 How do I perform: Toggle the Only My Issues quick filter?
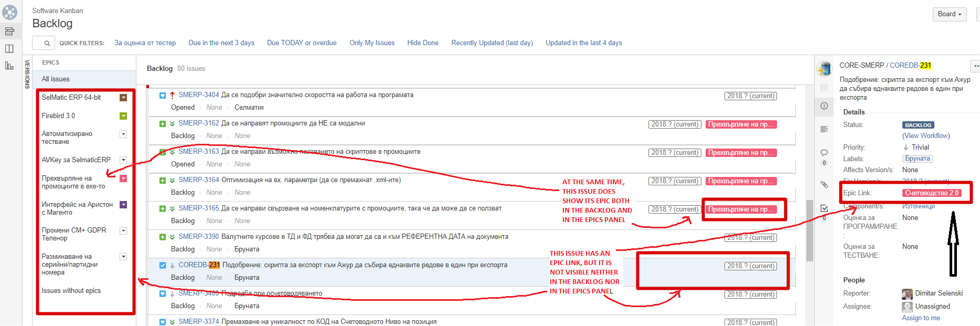click(372, 43)
